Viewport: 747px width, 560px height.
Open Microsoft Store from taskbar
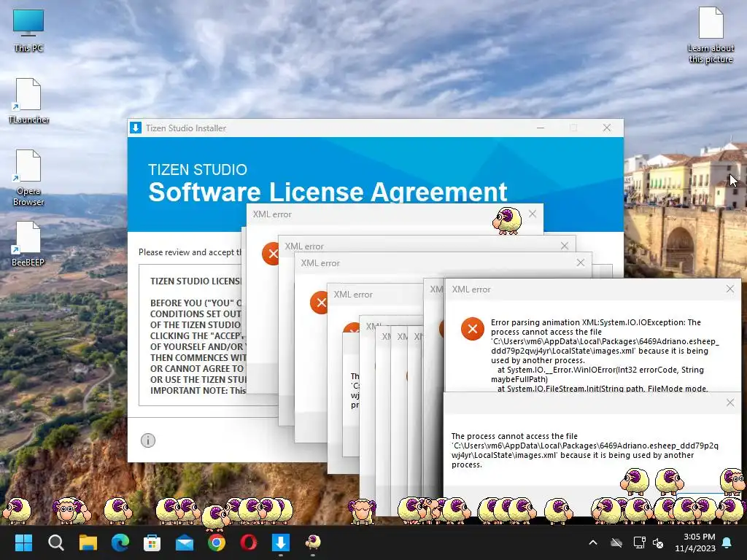point(152,542)
